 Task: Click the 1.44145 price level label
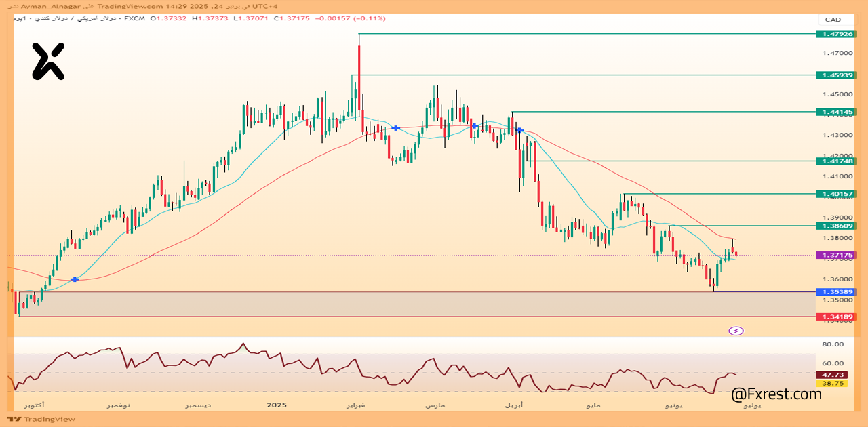pos(837,112)
